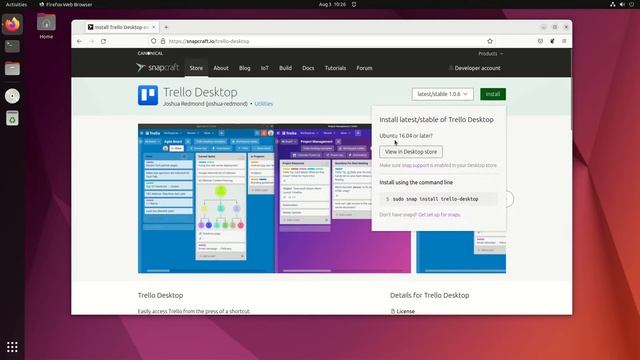640x360 pixels.
Task: Open the extensions icon in Firefox toolbar
Action: click(552, 41)
